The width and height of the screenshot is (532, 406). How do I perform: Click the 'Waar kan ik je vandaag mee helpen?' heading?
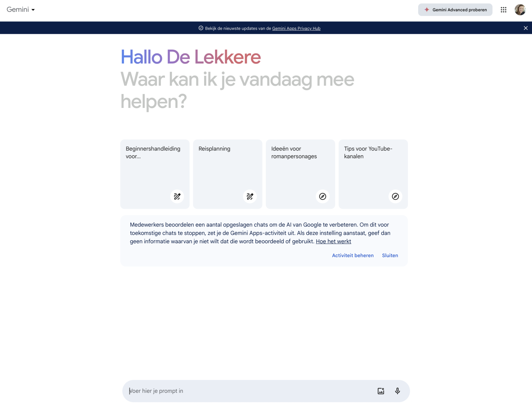click(x=237, y=90)
